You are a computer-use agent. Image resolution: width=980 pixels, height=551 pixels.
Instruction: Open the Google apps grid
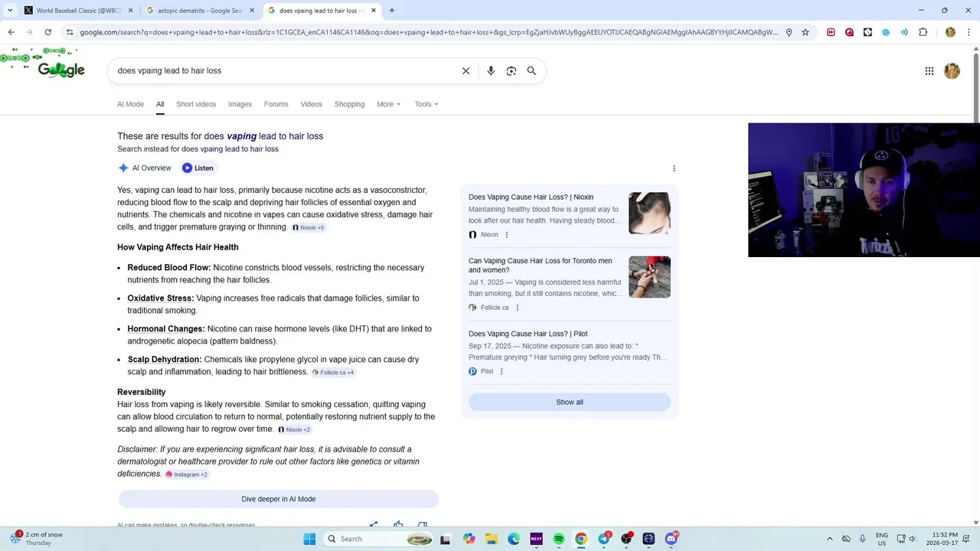pyautogui.click(x=929, y=71)
